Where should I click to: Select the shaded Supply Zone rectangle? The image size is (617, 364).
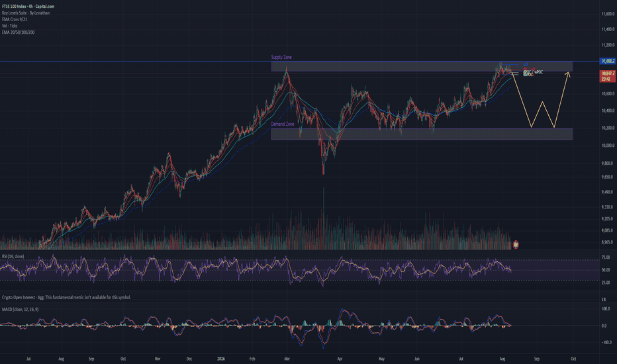tap(422, 66)
